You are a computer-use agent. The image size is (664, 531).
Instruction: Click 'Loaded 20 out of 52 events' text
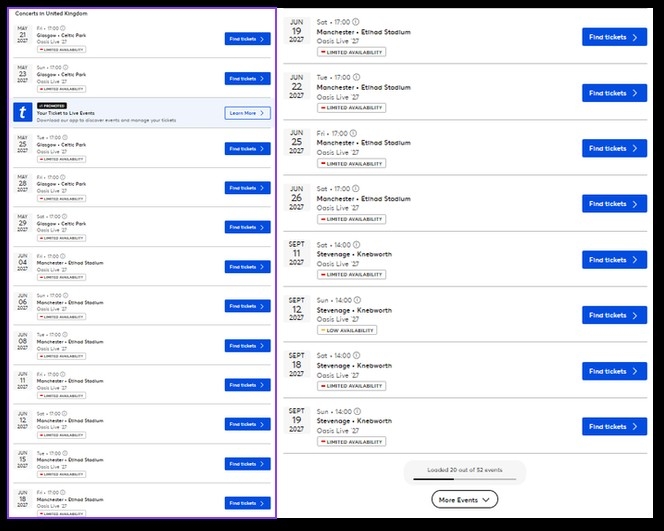click(465, 470)
